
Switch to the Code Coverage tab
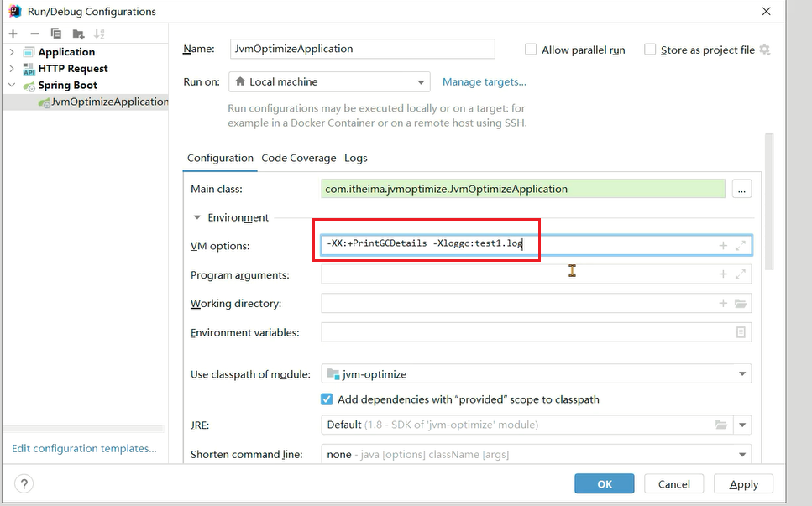point(298,158)
